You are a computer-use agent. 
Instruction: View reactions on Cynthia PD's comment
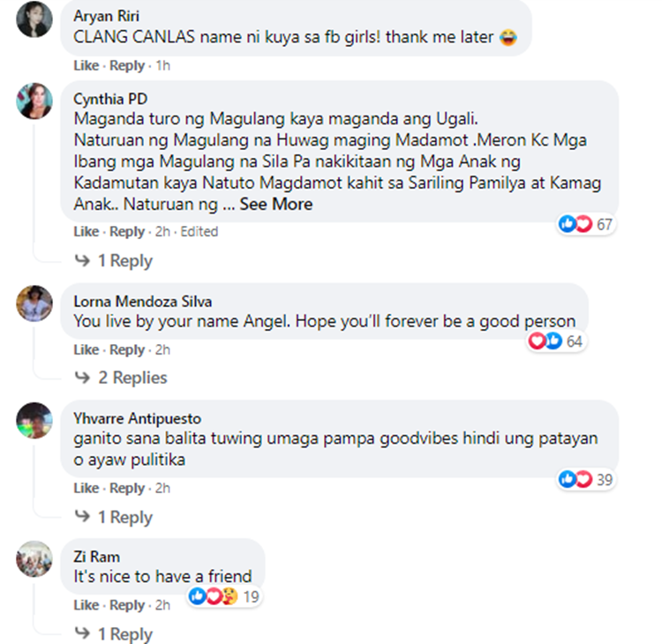click(585, 224)
